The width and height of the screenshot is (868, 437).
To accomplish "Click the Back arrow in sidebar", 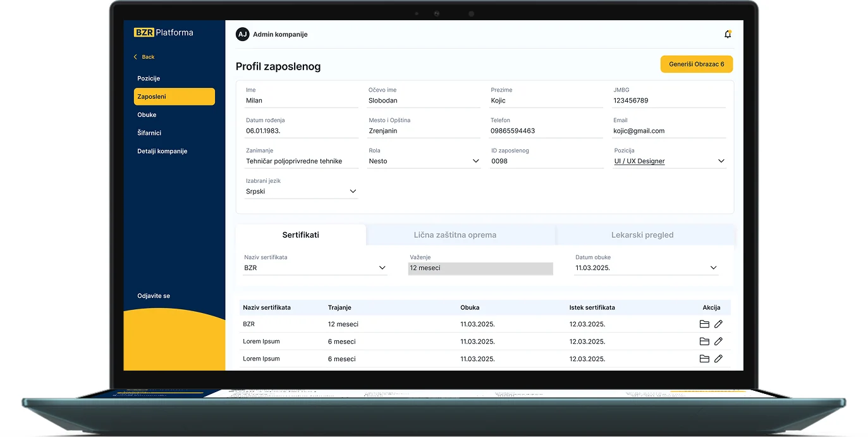I will [x=135, y=57].
